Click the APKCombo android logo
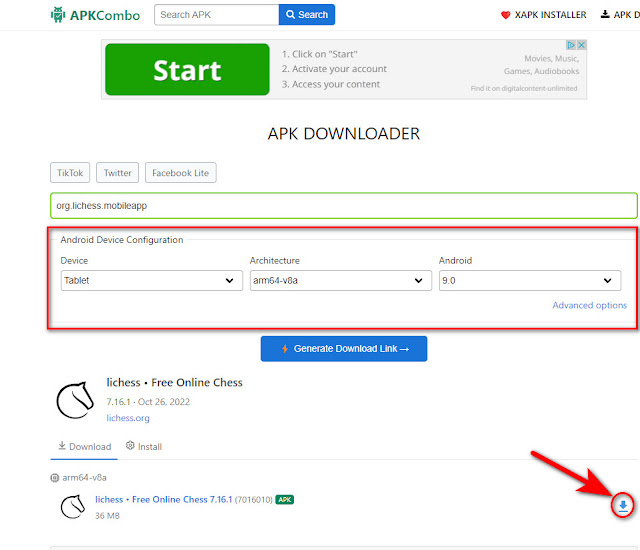This screenshot has height=550, width=640. 58,15
